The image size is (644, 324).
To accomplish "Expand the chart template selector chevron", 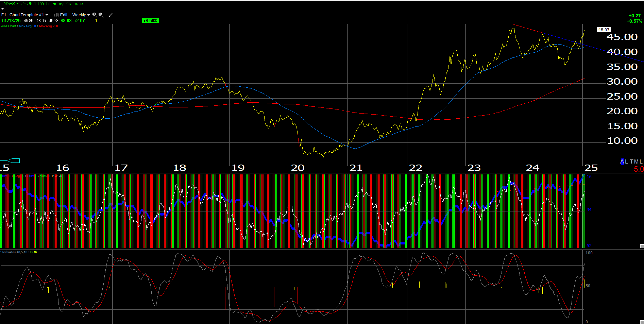I will click(47, 15).
